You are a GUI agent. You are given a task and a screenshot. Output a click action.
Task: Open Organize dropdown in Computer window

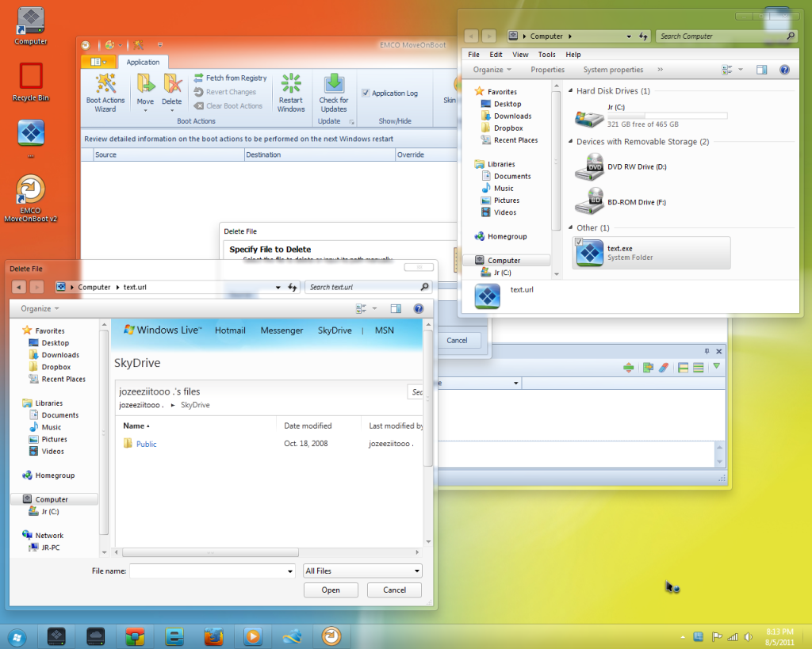pyautogui.click(x=492, y=70)
